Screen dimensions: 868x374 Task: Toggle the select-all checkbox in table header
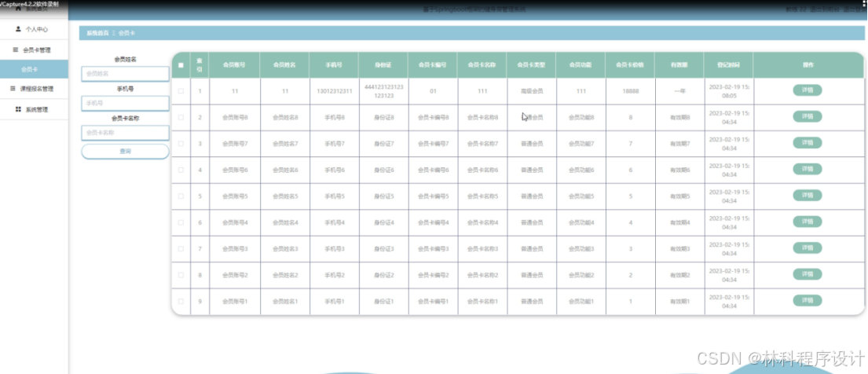[x=181, y=65]
